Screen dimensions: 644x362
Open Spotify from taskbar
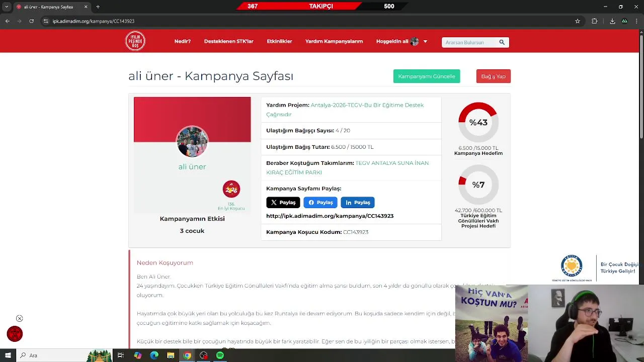tap(220, 355)
